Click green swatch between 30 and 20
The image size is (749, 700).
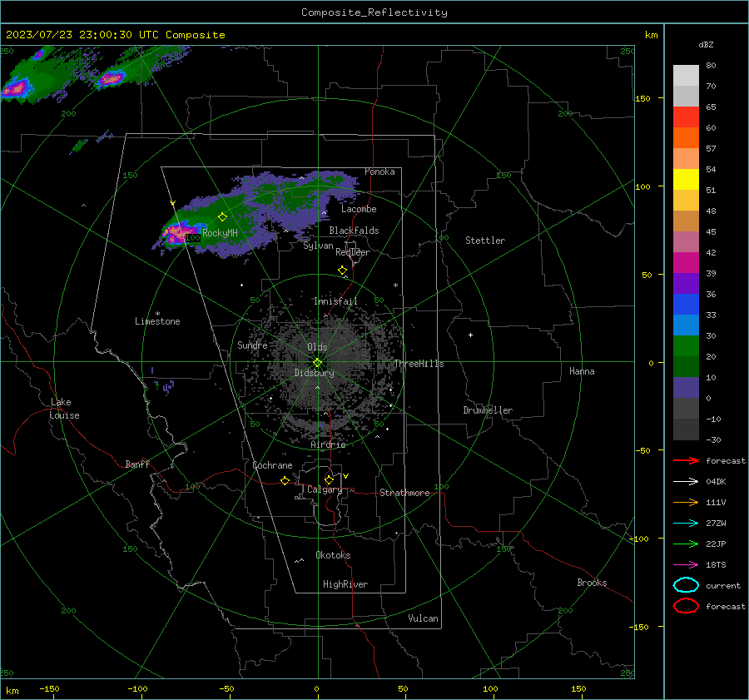tap(686, 346)
